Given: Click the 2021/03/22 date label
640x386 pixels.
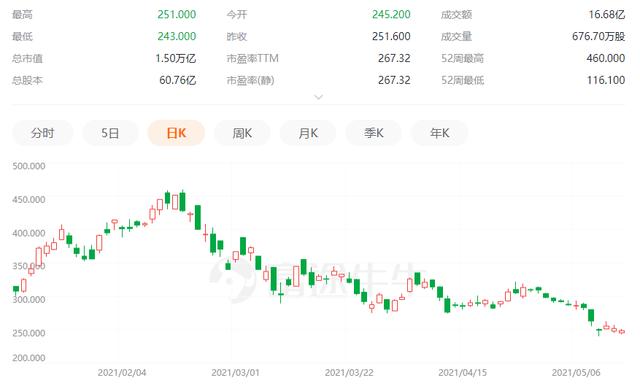Looking at the screenshot, I should 349,373.
